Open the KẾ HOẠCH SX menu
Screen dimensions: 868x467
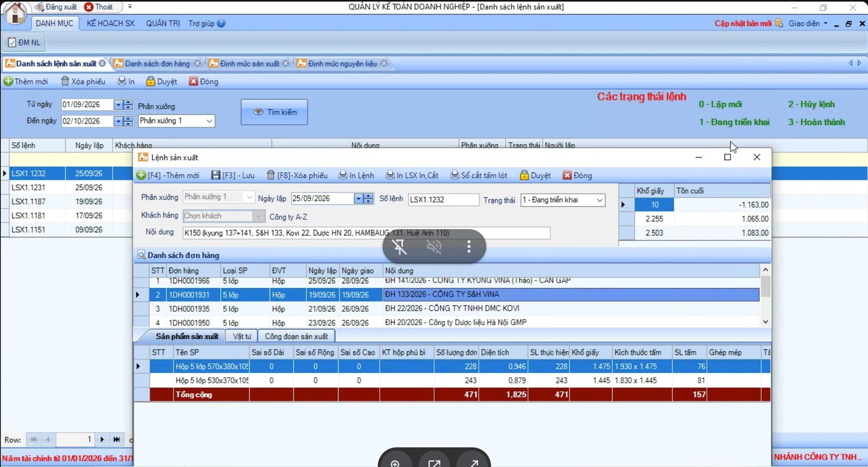(111, 23)
